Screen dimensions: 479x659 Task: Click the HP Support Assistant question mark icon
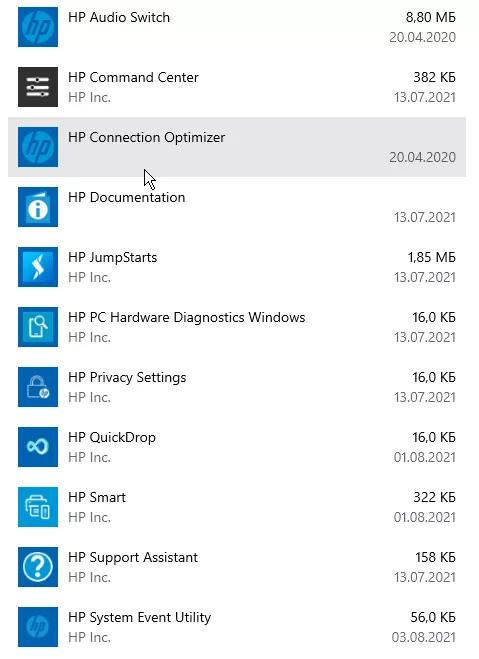pyautogui.click(x=38, y=567)
